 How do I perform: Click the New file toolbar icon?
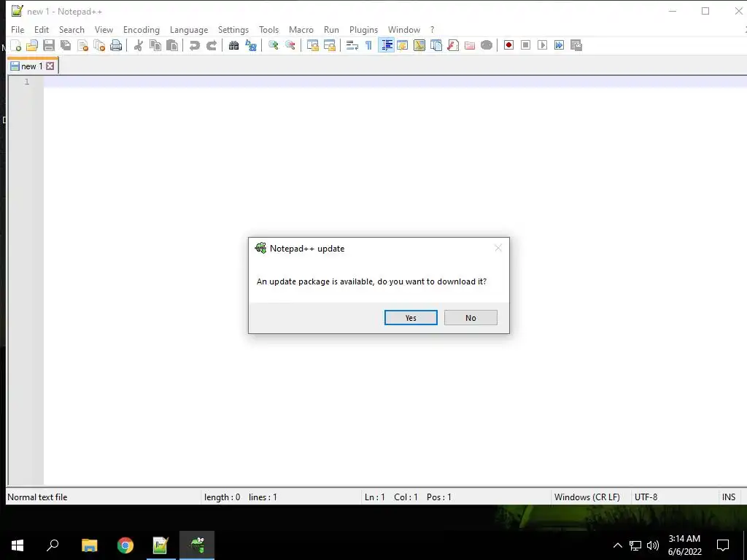(x=16, y=45)
